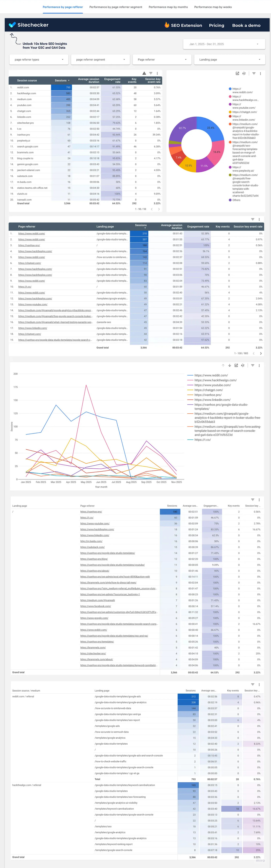Open filter icon on line chart
This screenshot has height=868, width=271.
click(253, 365)
